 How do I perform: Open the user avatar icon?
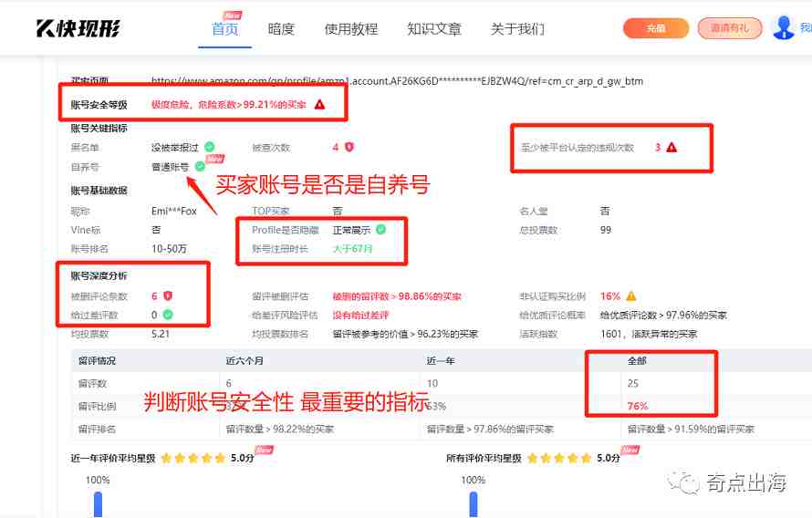coord(783,28)
